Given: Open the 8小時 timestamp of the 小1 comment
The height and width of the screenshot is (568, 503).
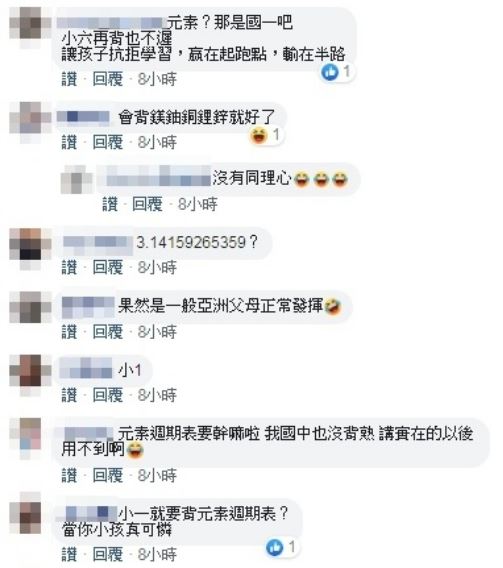Looking at the screenshot, I should click(x=157, y=395).
